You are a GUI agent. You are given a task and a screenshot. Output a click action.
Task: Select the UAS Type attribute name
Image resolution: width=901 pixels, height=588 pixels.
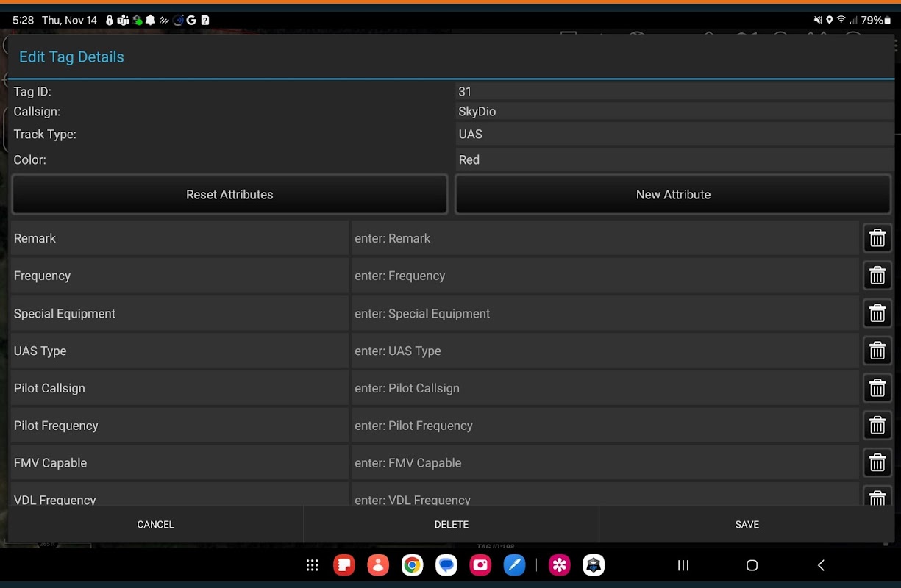point(179,351)
